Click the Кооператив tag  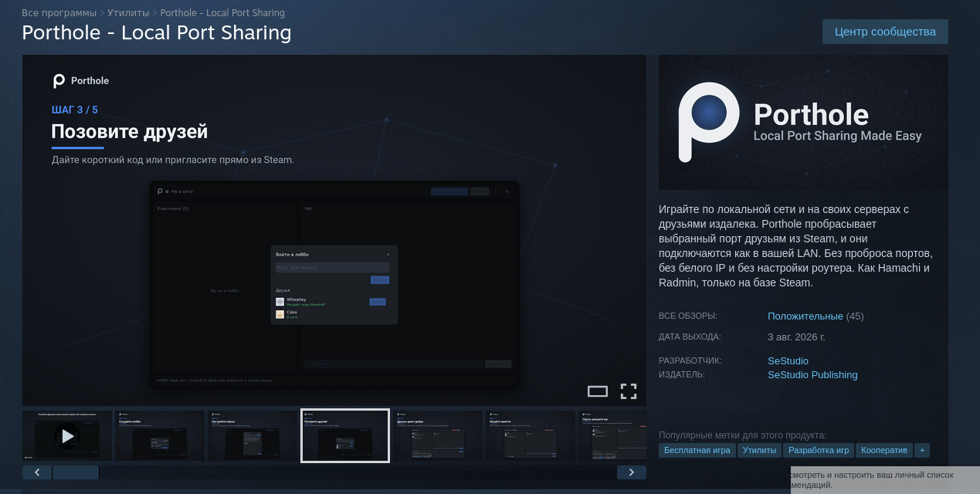tap(884, 450)
